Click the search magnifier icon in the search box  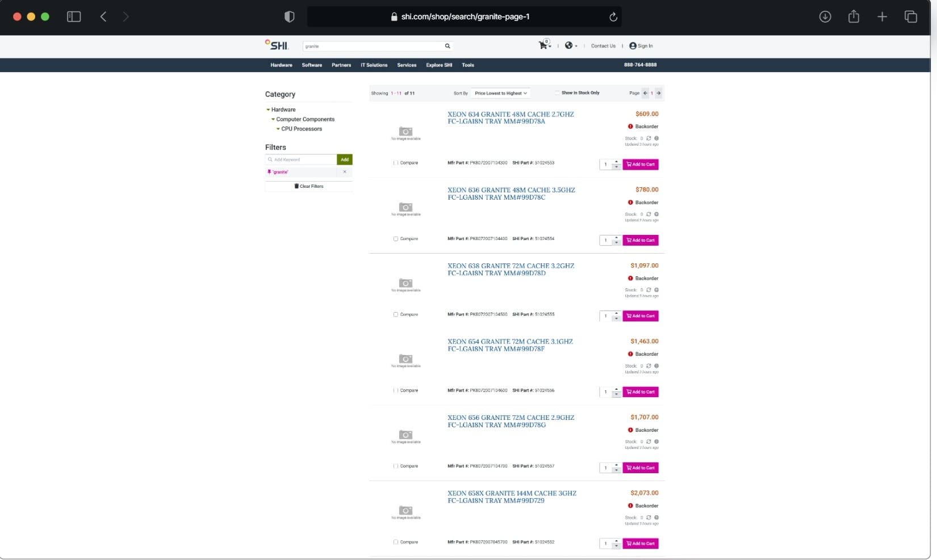(x=447, y=46)
